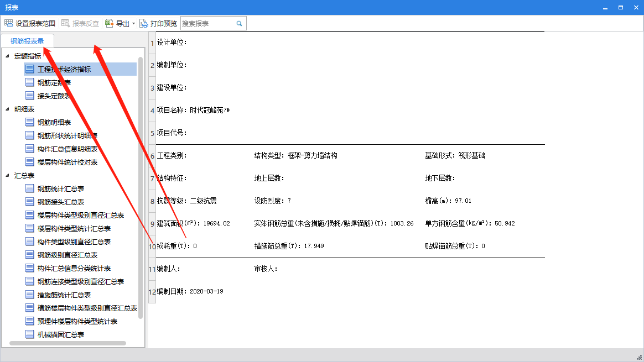This screenshot has width=644, height=362.
Task: Click the tree panel horizontal scrollbar
Action: [67, 343]
